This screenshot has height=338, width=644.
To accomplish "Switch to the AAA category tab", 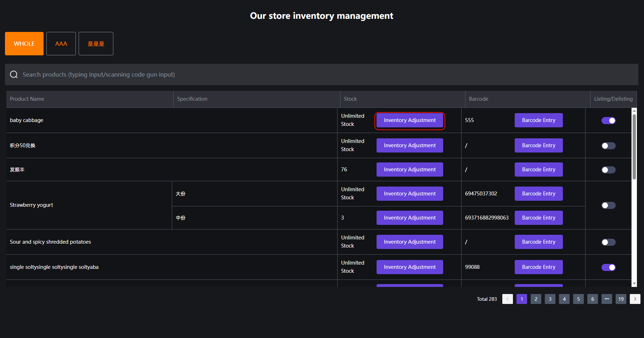I will tap(61, 44).
